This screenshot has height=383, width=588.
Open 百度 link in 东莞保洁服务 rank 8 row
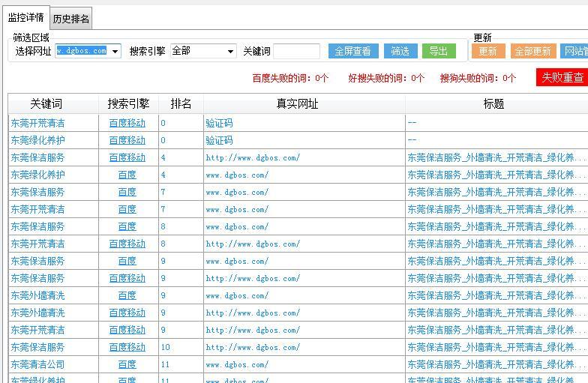coord(127,226)
